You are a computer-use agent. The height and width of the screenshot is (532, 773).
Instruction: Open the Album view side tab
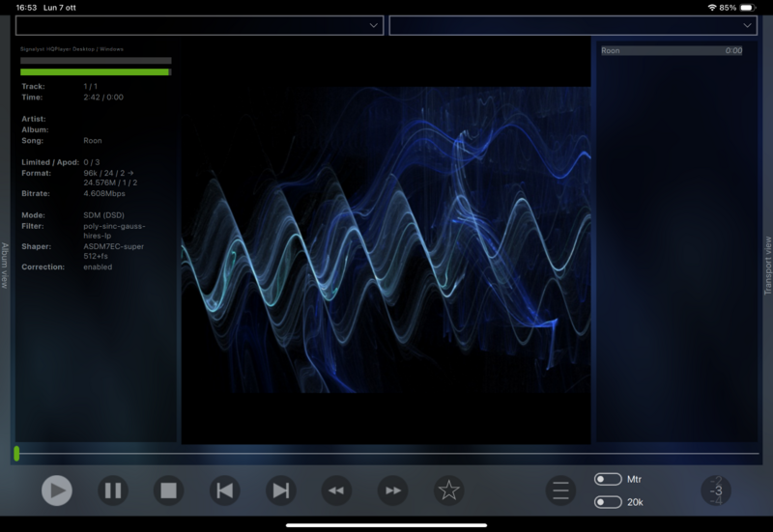(5, 266)
